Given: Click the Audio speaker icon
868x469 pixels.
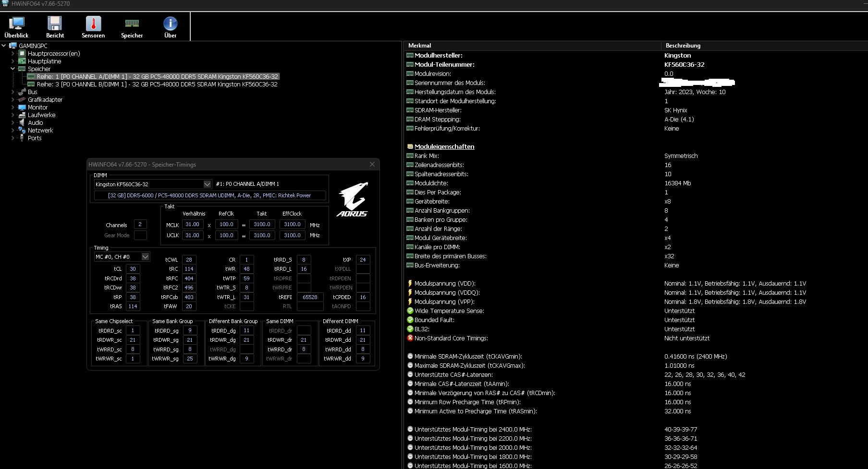Looking at the screenshot, I should [22, 122].
